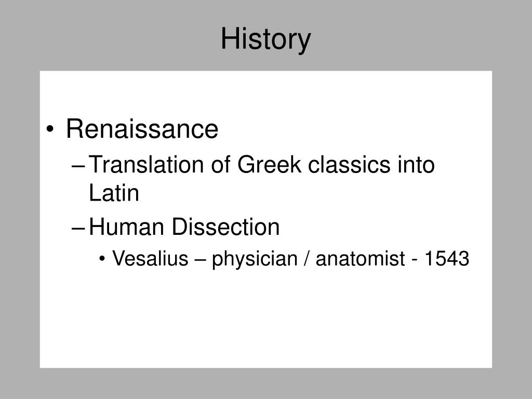
Task: Click the dash before Human Dissection
Action: (78, 229)
